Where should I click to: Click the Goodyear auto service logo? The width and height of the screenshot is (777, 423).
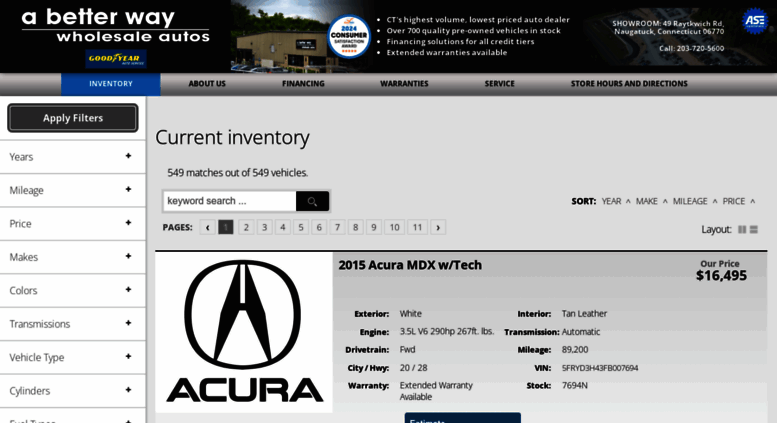(x=115, y=59)
